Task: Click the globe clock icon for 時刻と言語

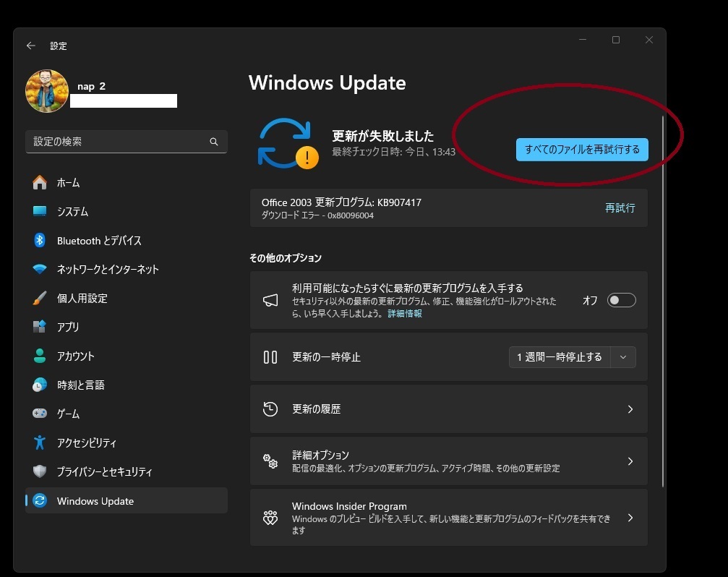Action: [40, 385]
